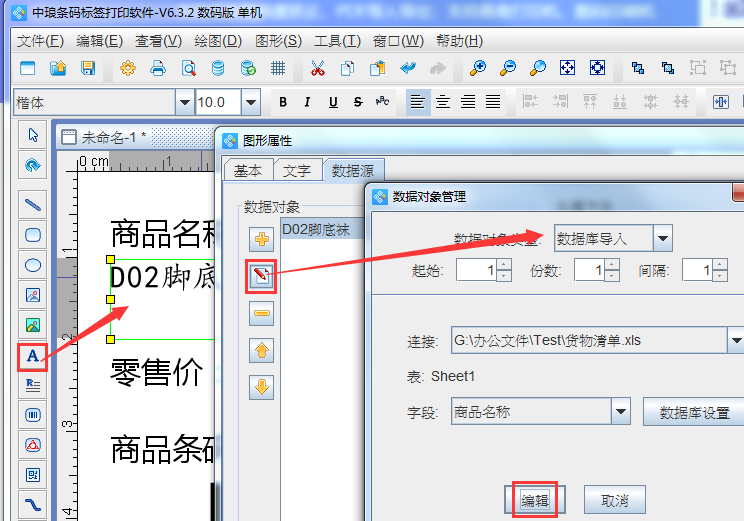
Task: Click the scissors cut icon
Action: click(317, 69)
